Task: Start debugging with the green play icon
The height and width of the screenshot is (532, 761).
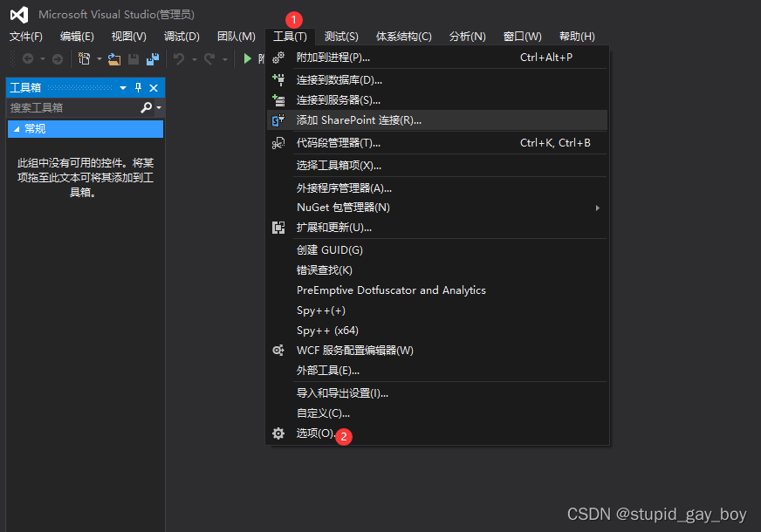Action: [x=249, y=58]
